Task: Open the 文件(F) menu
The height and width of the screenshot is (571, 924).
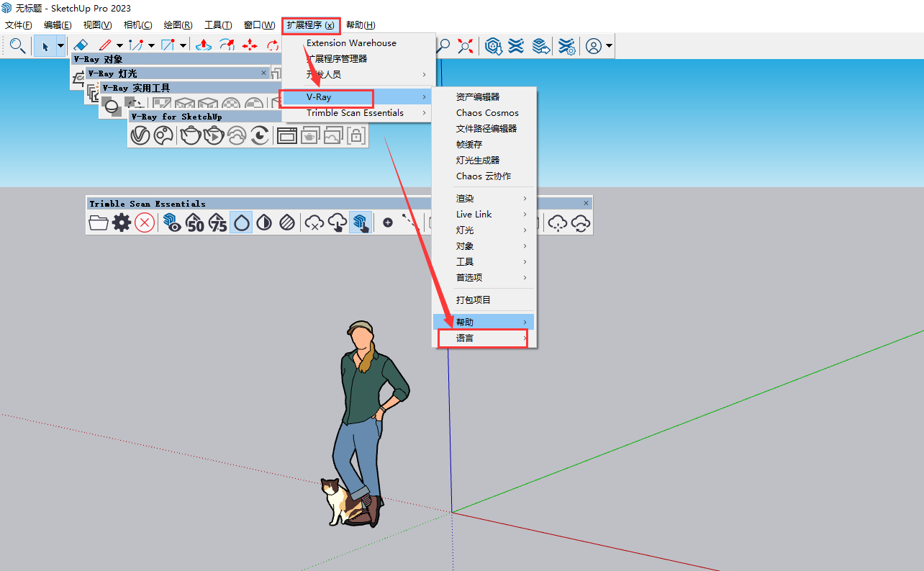Action: coord(19,25)
